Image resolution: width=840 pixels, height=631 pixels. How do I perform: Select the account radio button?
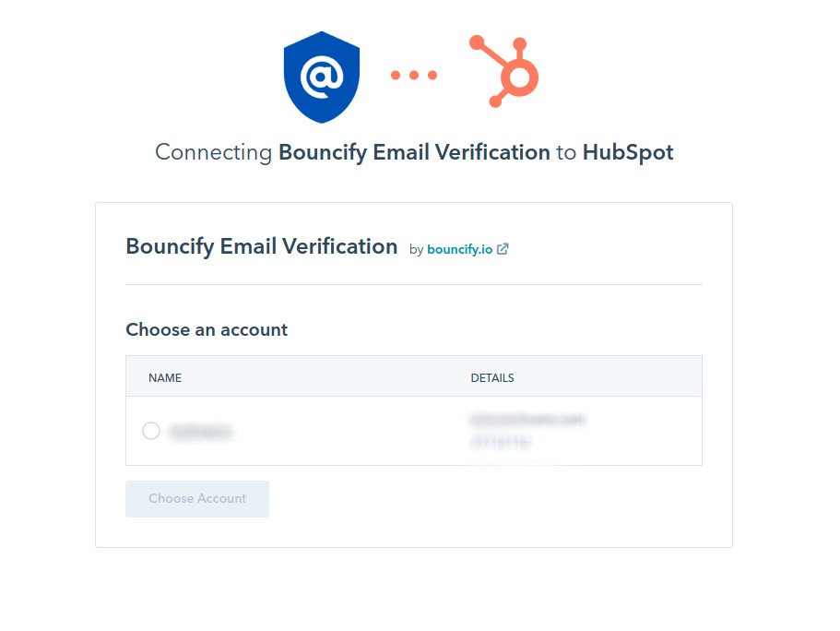click(x=151, y=431)
